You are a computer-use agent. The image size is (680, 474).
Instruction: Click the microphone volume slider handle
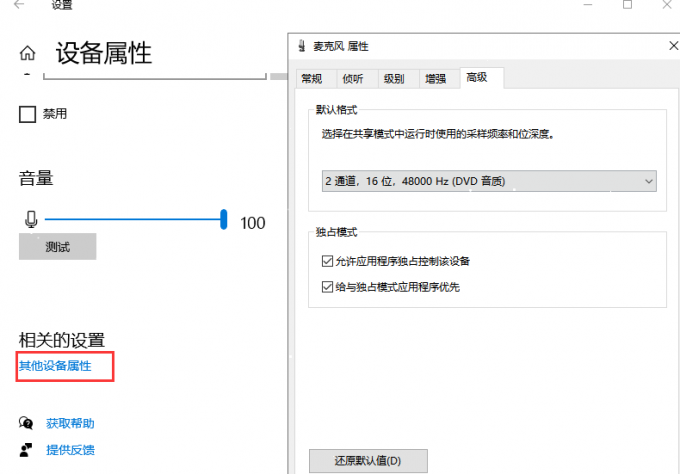225,219
